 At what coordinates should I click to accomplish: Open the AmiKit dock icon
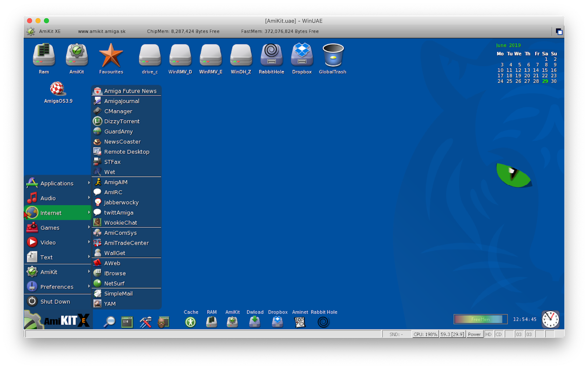(232, 322)
